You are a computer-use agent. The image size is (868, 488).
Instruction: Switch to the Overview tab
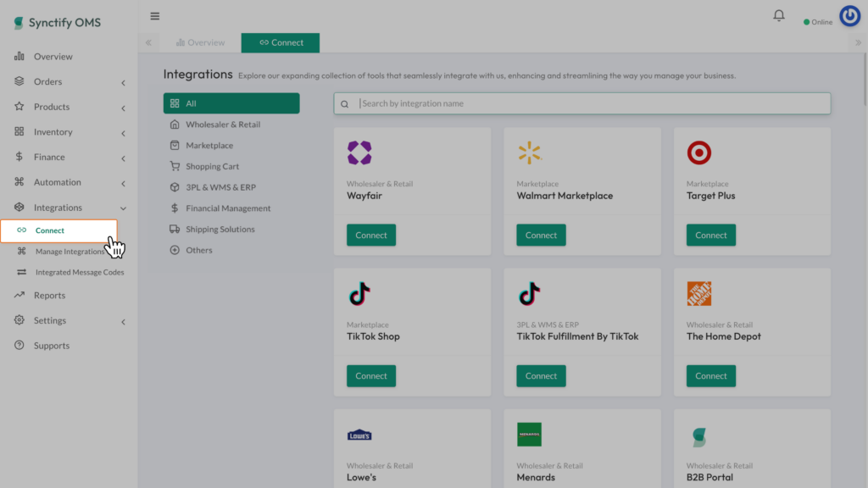coord(200,42)
